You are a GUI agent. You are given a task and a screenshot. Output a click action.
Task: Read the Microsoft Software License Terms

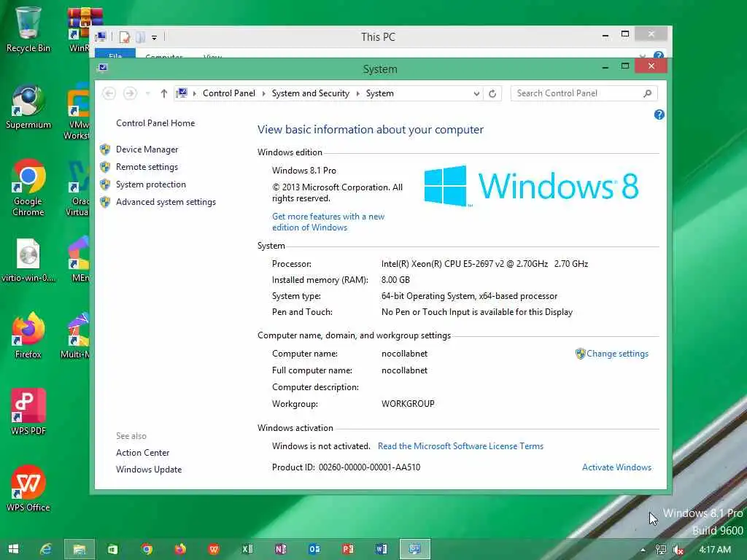click(460, 446)
